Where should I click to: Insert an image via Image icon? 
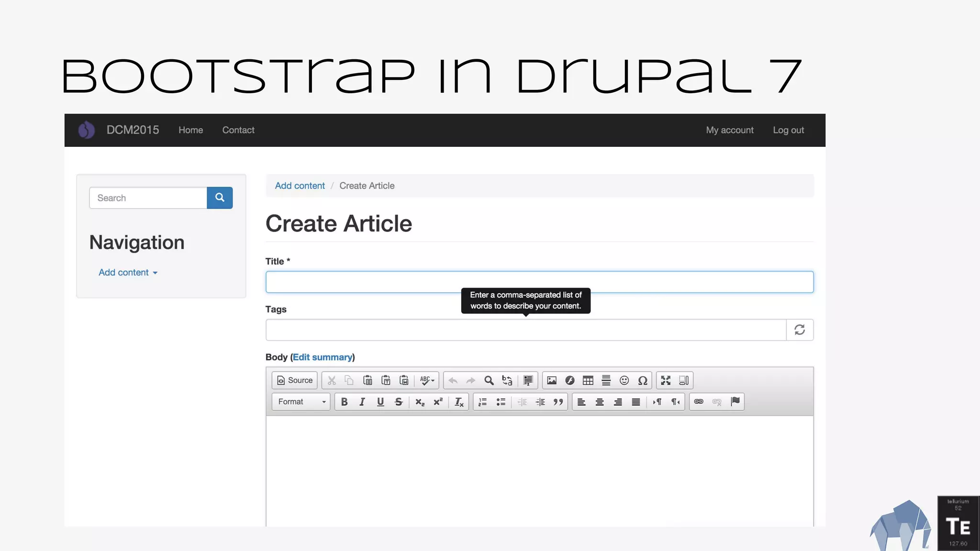tap(552, 380)
